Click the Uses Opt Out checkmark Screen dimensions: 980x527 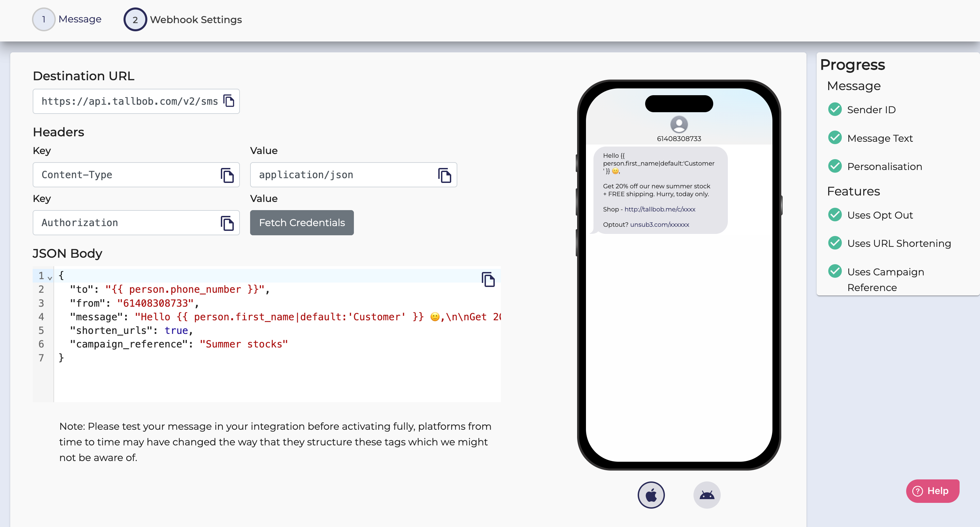[835, 215]
